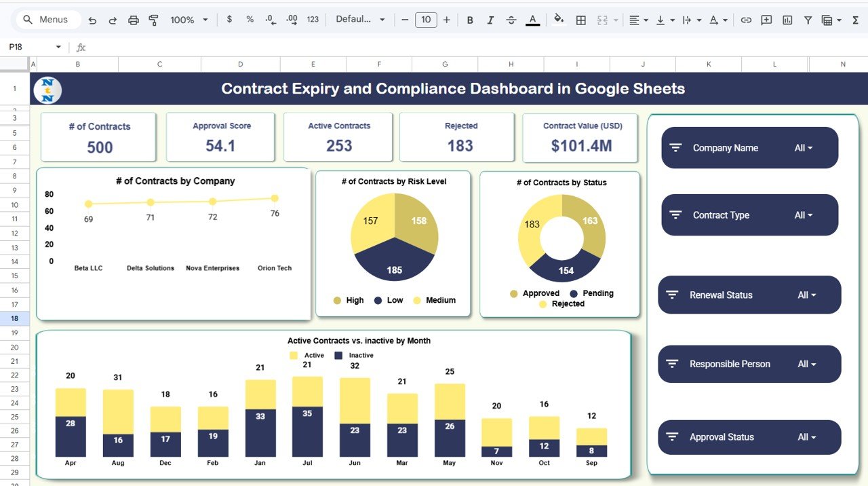
Task: Open the Company Name filter dropdown
Action: [x=804, y=147]
